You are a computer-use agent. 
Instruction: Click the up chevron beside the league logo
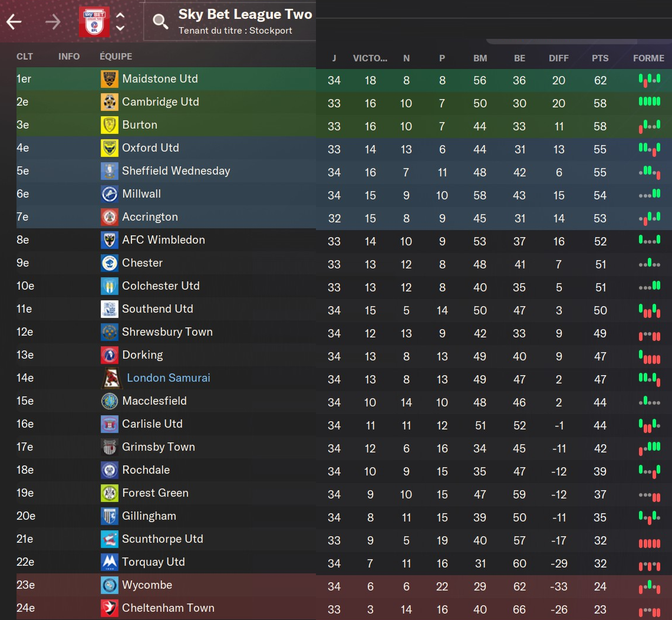click(x=120, y=16)
